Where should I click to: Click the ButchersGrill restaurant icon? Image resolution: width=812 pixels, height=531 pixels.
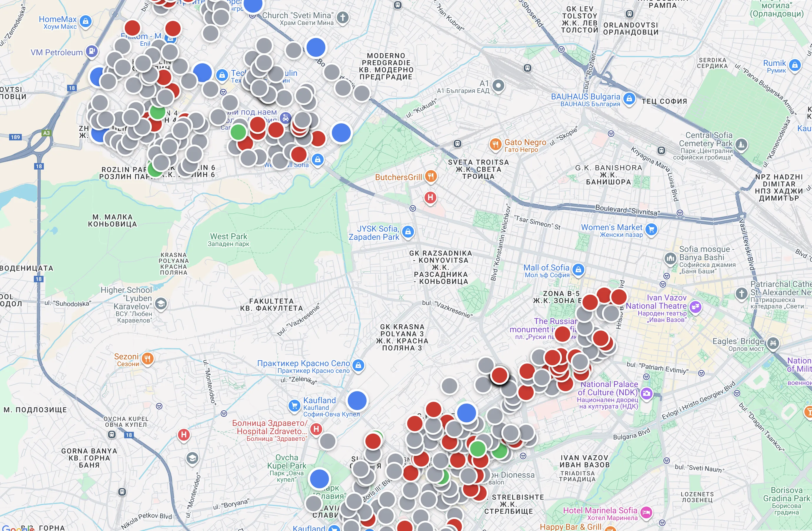pos(431,176)
